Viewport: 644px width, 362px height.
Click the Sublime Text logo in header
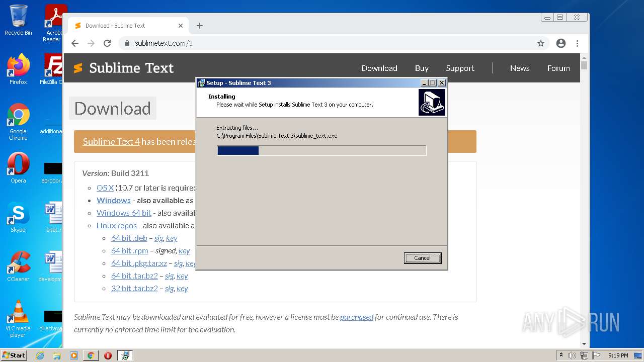124,68
